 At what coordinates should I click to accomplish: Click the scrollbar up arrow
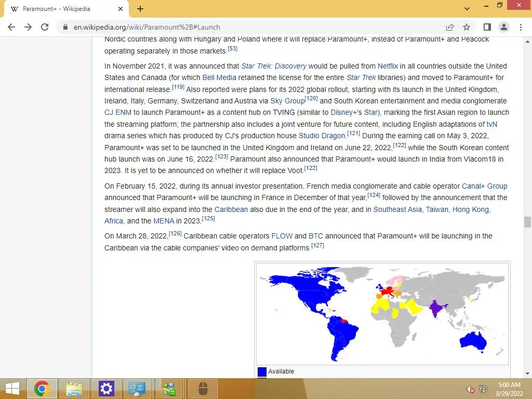tap(527, 42)
